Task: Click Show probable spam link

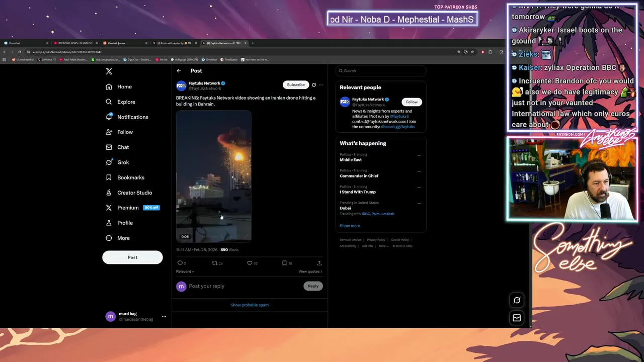Action: tap(250, 305)
